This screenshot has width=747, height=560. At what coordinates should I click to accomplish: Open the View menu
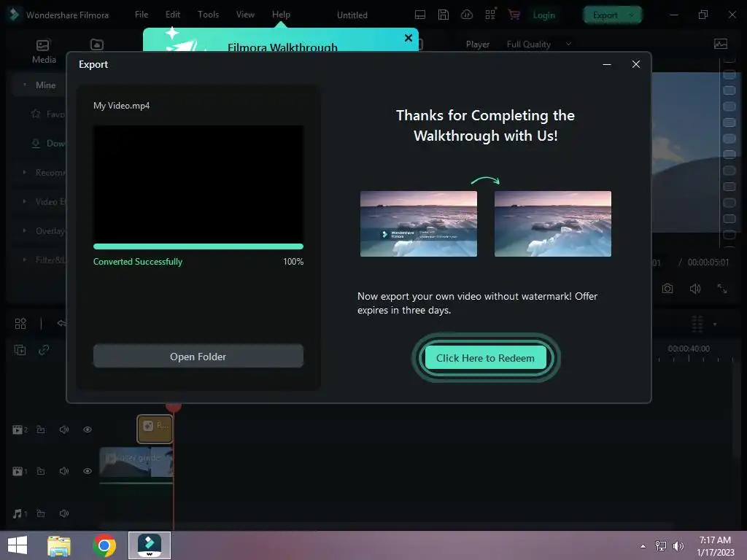245,15
